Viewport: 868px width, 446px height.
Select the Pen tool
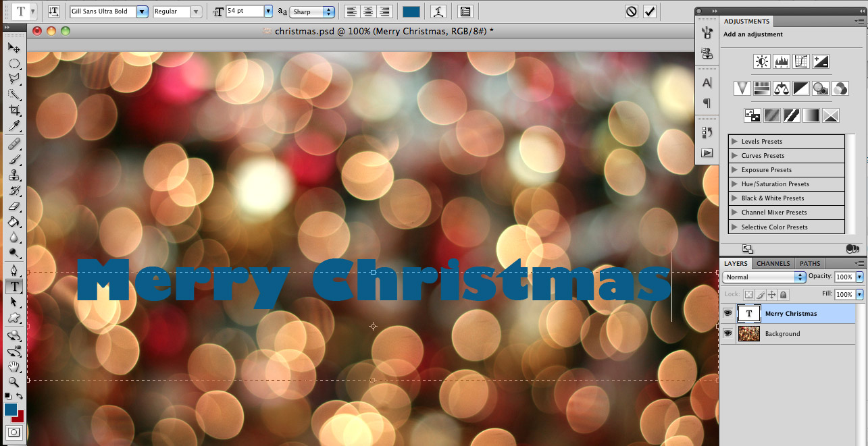tap(14, 271)
